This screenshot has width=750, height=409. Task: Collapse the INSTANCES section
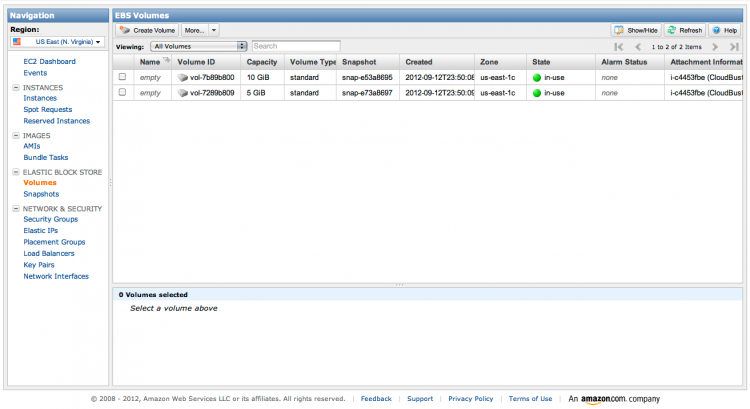point(16,88)
